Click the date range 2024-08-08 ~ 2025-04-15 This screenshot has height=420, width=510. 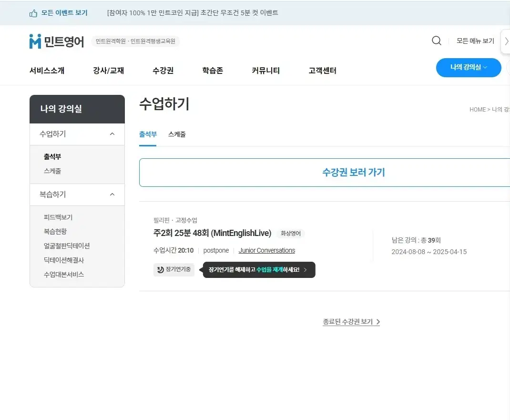(429, 252)
